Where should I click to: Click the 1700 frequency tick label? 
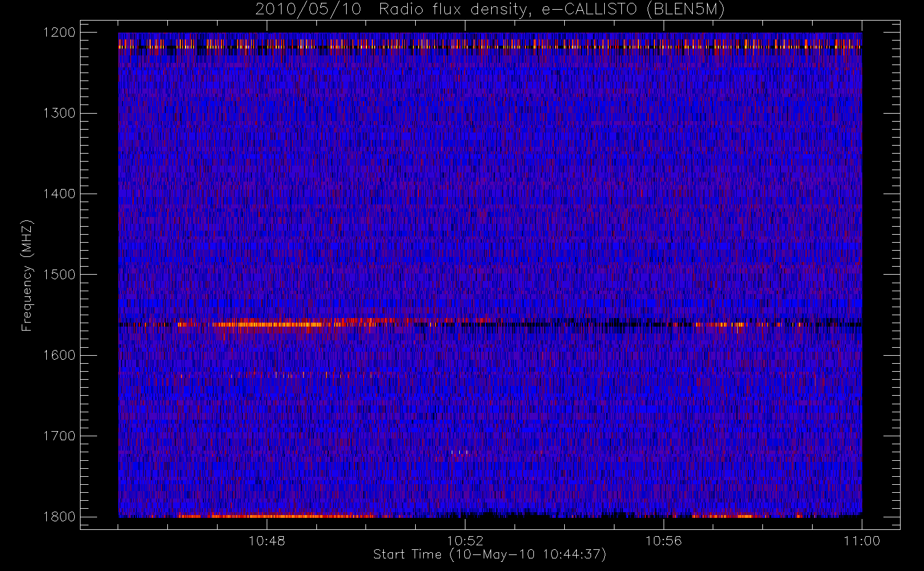tap(59, 436)
